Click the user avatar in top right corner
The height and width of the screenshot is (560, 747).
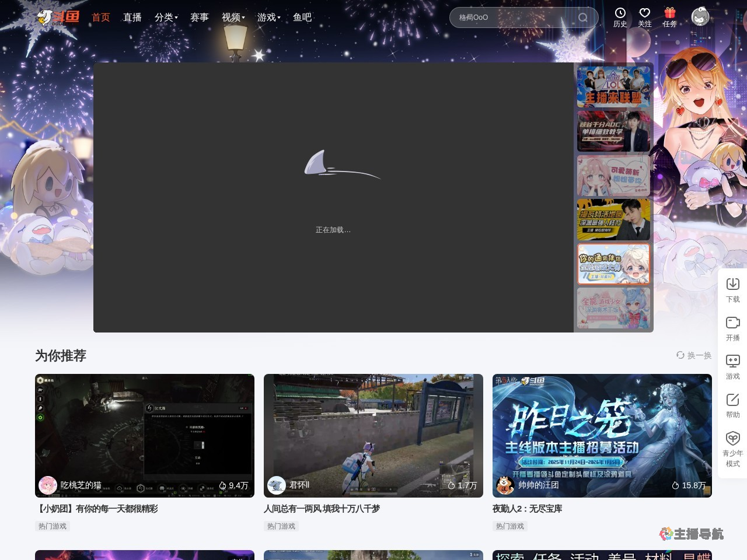tap(700, 17)
